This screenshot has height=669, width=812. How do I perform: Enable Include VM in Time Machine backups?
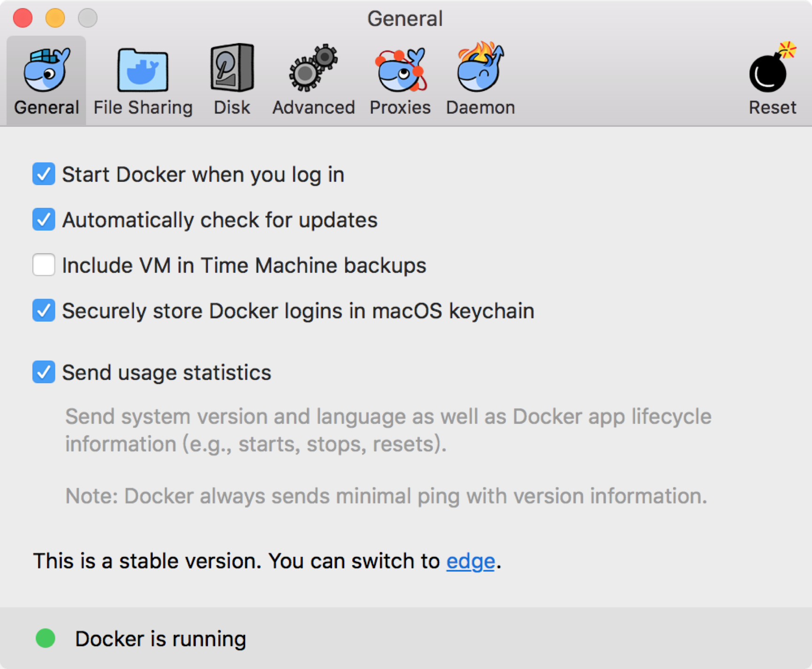44,265
